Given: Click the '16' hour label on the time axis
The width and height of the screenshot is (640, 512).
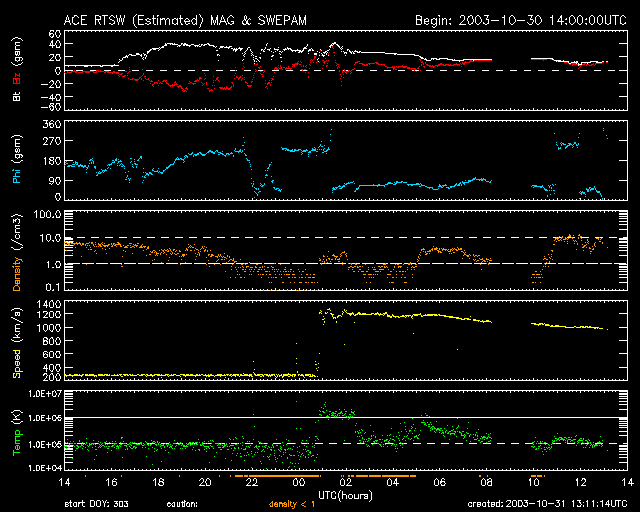Looking at the screenshot, I should point(111,483).
